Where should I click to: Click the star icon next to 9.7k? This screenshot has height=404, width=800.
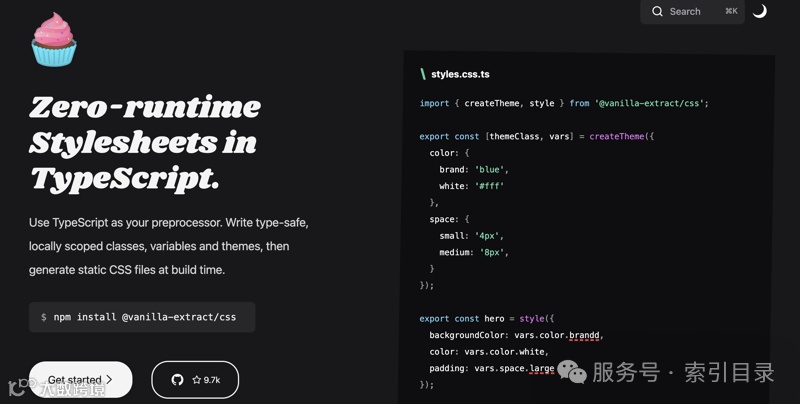(x=196, y=380)
